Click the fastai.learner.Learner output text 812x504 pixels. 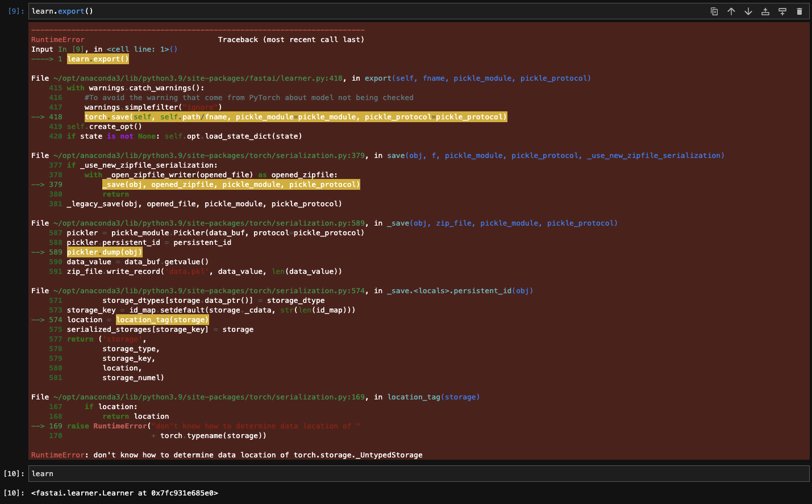pyautogui.click(x=125, y=493)
